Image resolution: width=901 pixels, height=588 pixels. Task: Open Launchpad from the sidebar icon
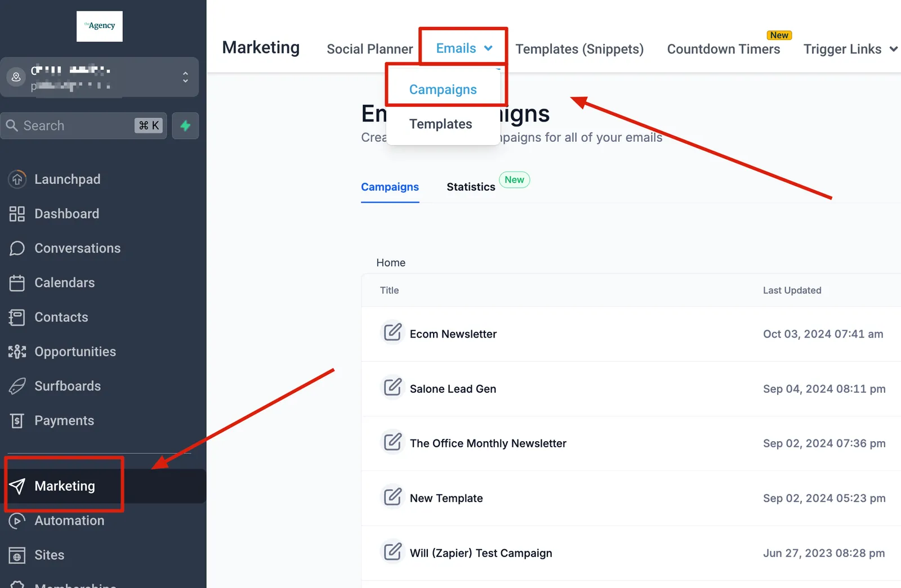pos(17,179)
